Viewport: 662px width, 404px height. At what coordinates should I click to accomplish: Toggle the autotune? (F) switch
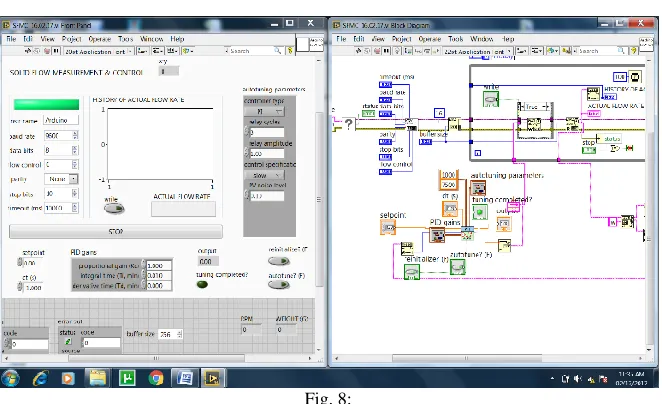pos(279,285)
